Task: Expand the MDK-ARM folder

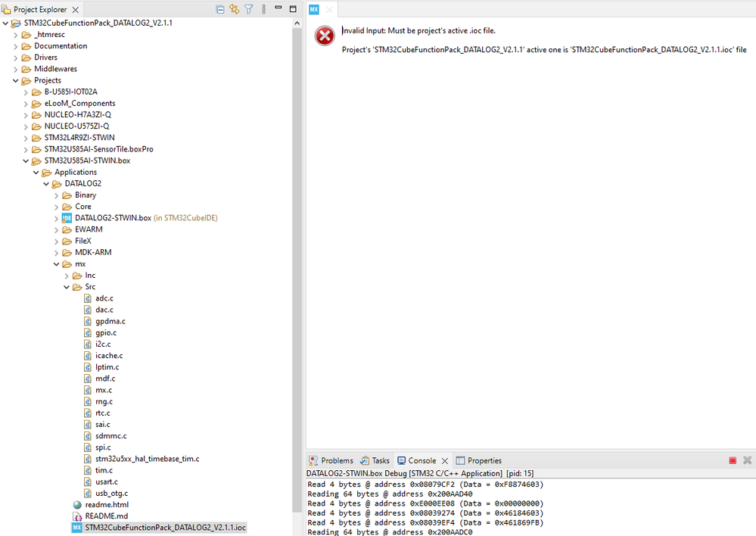Action: tap(57, 253)
